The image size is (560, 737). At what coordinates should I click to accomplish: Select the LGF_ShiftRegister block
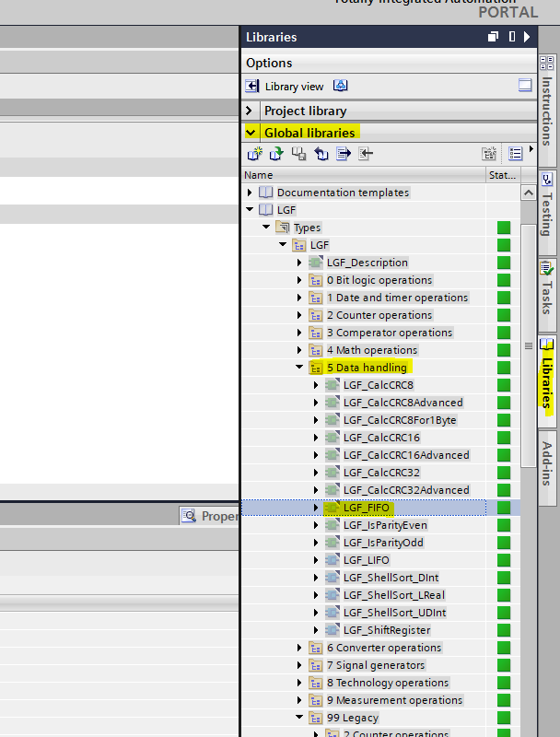[x=386, y=630]
